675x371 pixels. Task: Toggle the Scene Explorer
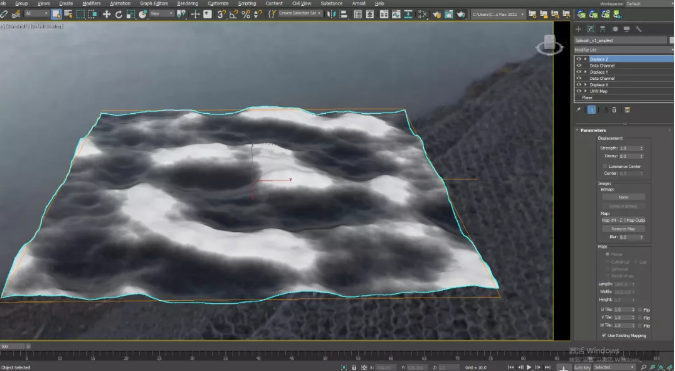pos(358,14)
